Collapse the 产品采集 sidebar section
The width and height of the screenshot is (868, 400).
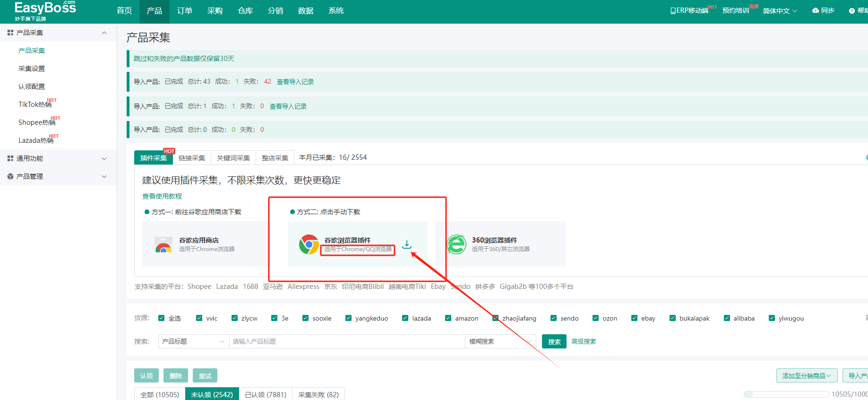pyautogui.click(x=104, y=33)
